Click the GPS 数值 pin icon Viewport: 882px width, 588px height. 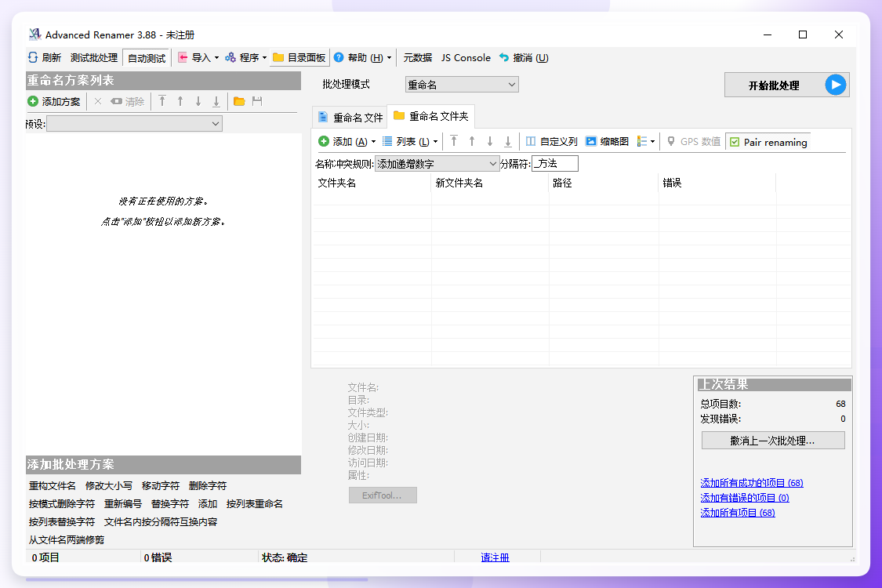point(671,141)
